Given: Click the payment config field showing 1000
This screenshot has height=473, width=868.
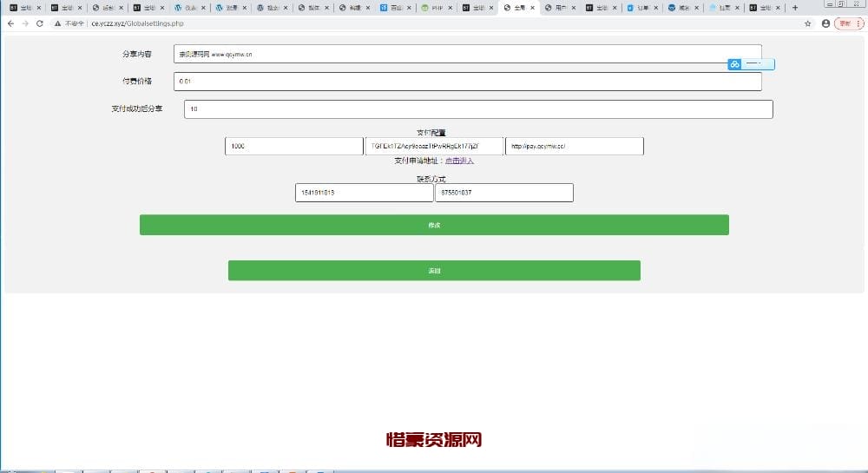Looking at the screenshot, I should (294, 146).
